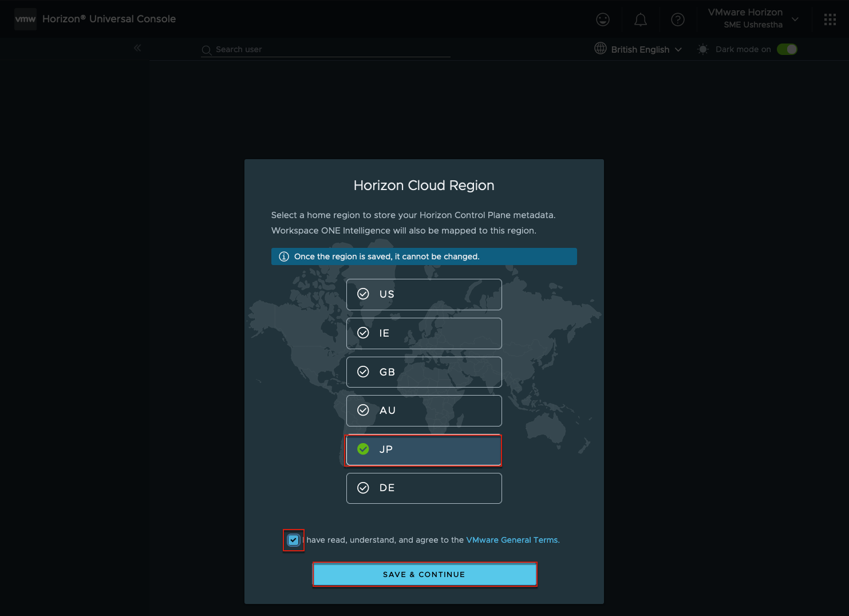The height and width of the screenshot is (616, 849).
Task: Open the apps grid icon
Action: [830, 19]
